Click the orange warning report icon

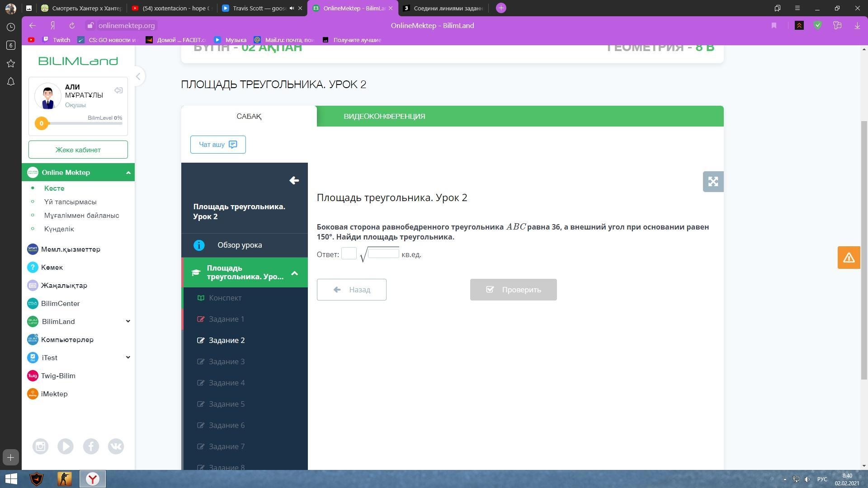[x=849, y=258]
